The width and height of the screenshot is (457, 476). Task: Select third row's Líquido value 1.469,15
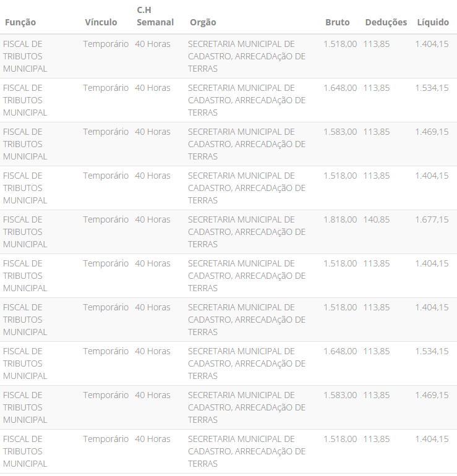432,132
